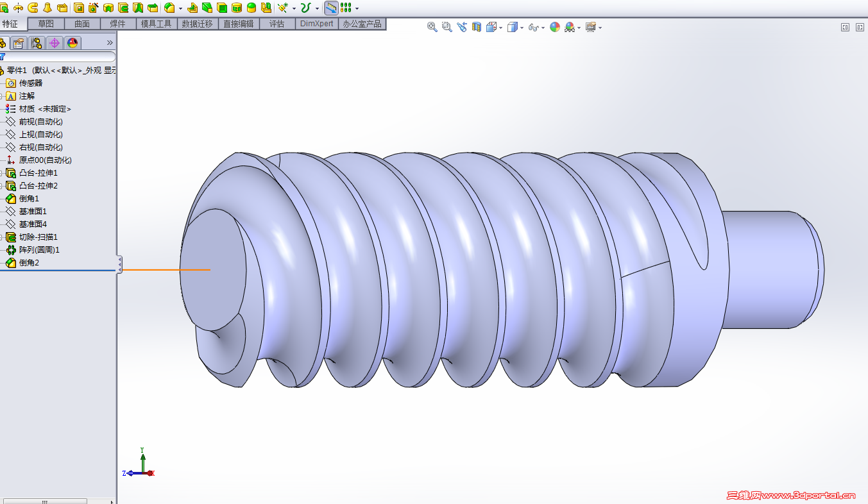
Task: Open the View Settings dropdown arrow
Action: point(600,28)
